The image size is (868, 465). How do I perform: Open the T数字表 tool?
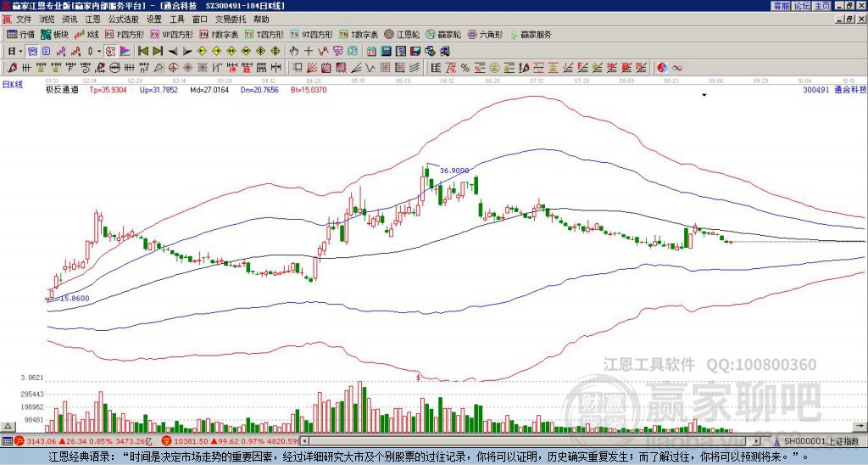pos(359,34)
